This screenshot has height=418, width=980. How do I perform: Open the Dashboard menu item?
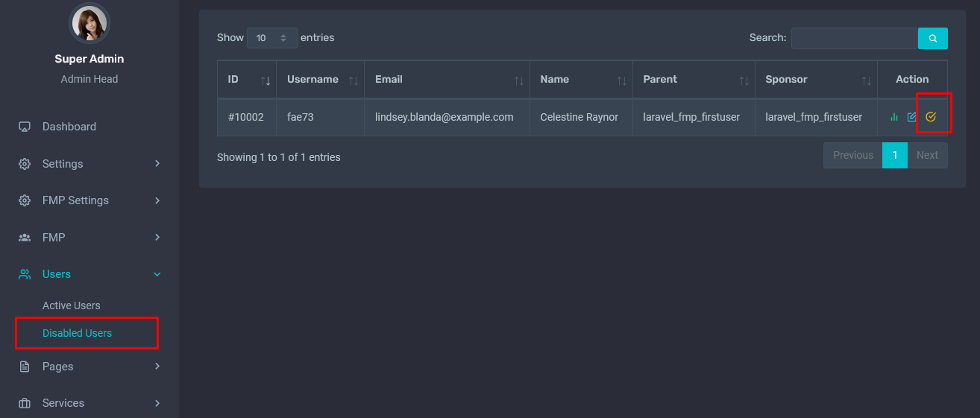(69, 127)
